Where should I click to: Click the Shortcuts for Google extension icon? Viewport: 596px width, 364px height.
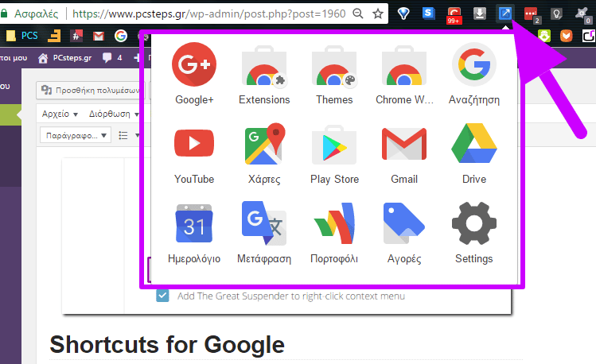504,14
